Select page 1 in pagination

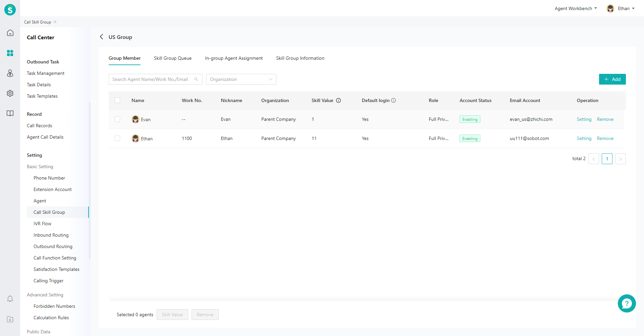pos(607,159)
